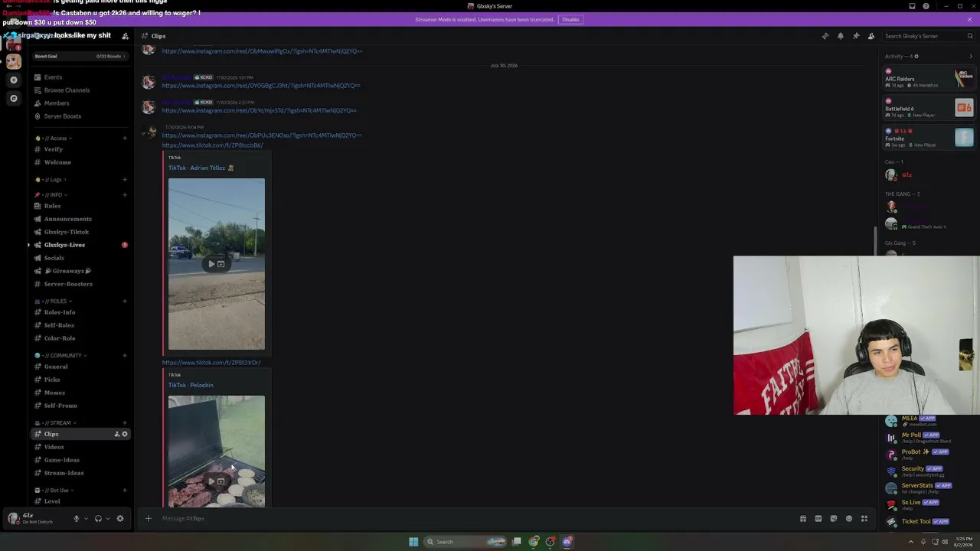Collapse the Bot Use category
Screen dimensions: 980x551
point(54,490)
